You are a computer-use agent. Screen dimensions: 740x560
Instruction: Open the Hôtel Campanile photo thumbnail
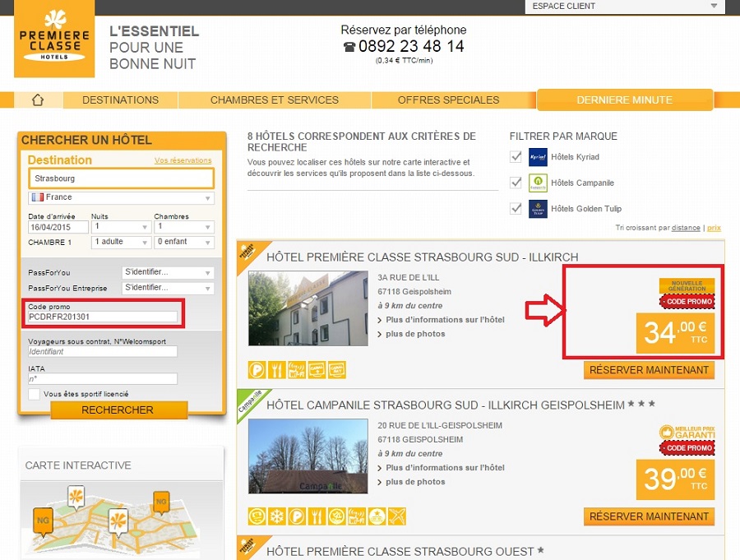click(308, 456)
